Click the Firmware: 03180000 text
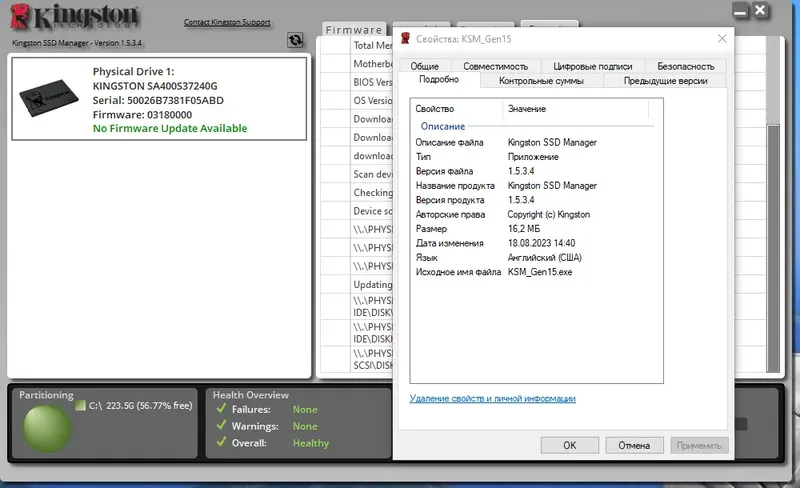The image size is (800, 488). 142,114
